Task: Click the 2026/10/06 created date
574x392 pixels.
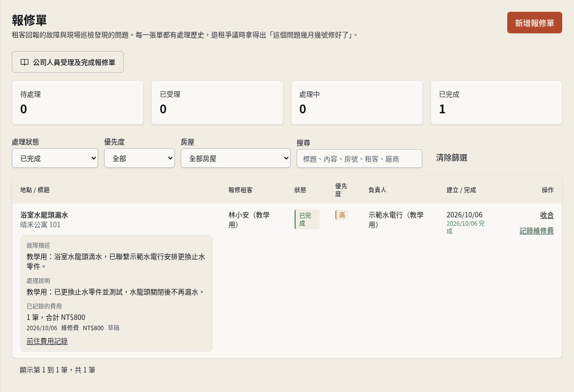Action: (x=465, y=215)
